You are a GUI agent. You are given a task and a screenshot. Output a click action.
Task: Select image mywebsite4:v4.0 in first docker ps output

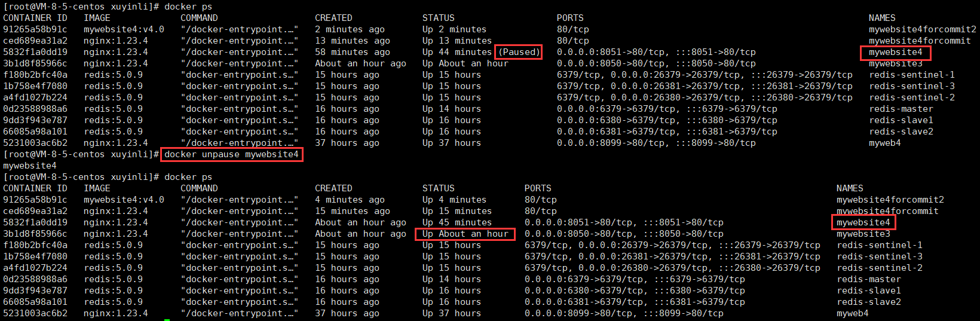click(124, 29)
